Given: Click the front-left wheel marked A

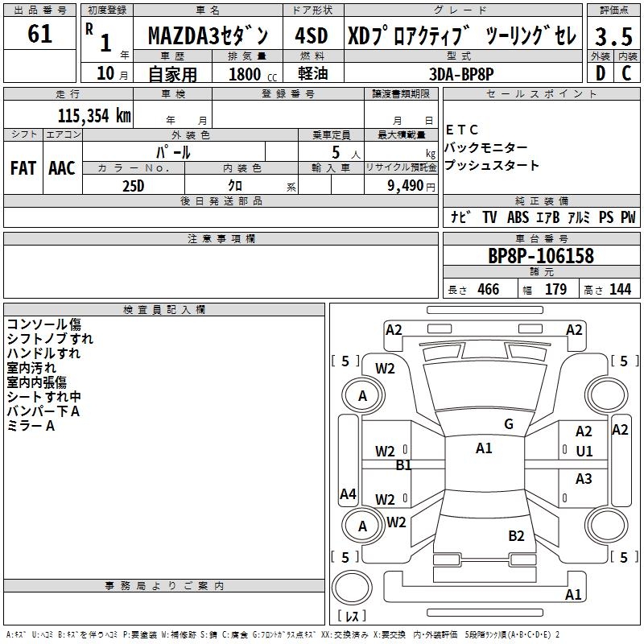Looking at the screenshot, I should 362,395.
